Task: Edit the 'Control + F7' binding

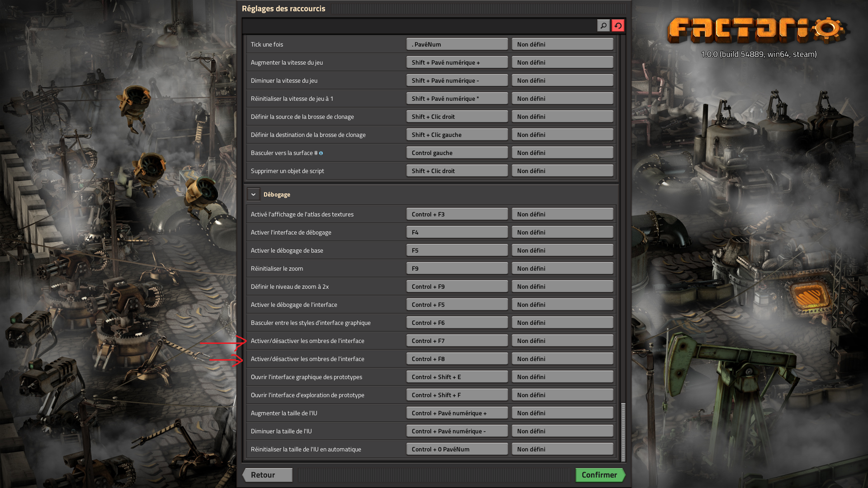Action: 457,341
